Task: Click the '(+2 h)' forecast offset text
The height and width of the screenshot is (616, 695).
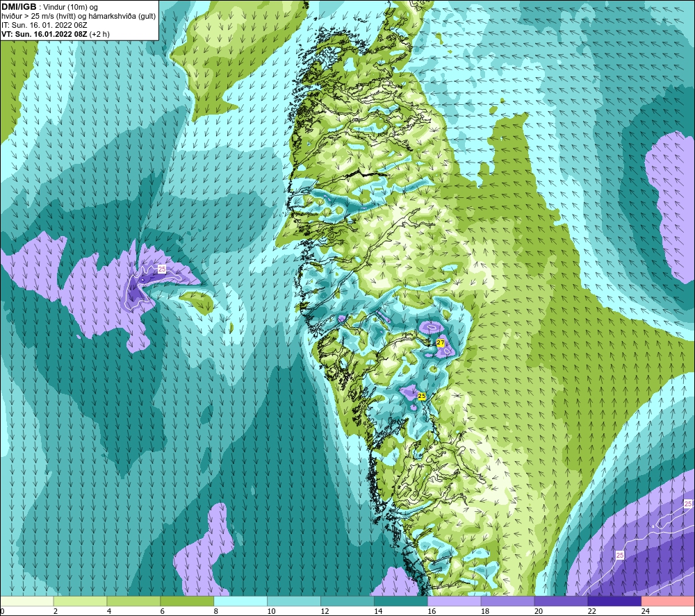Action: tap(99, 34)
